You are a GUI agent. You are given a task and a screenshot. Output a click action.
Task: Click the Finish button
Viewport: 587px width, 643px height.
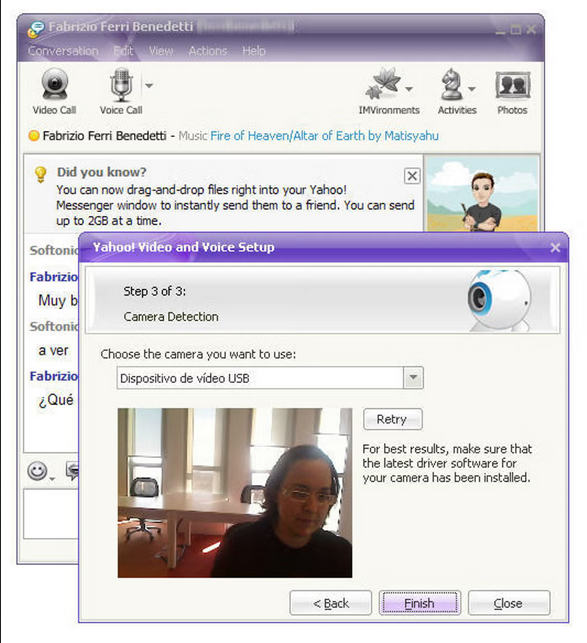(420, 603)
